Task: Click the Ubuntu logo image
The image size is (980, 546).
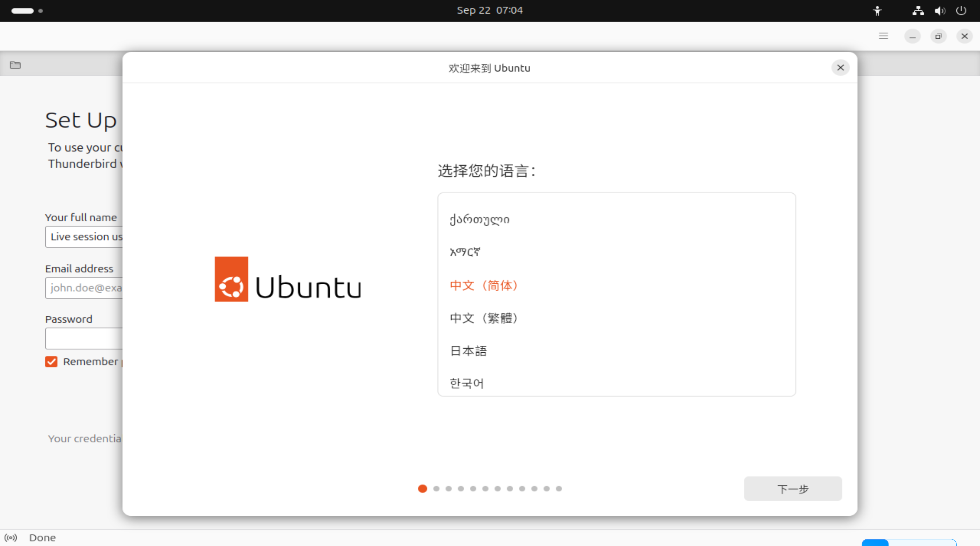Action: coord(288,279)
